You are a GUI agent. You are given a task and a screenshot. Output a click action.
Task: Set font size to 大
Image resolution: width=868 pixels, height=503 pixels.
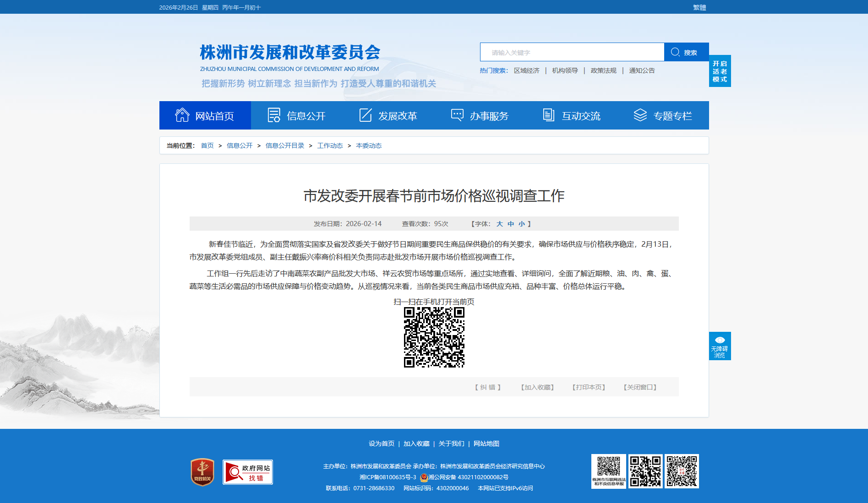(499, 224)
